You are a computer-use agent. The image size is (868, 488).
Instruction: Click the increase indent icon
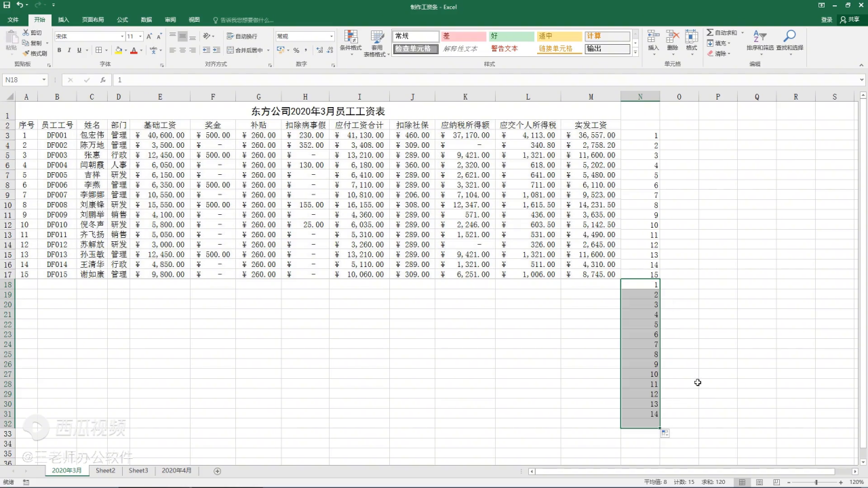(216, 50)
